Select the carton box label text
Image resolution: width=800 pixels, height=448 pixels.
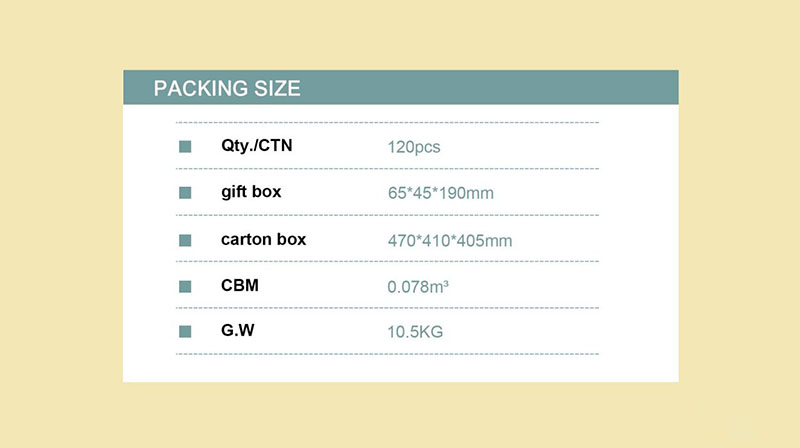(x=263, y=240)
